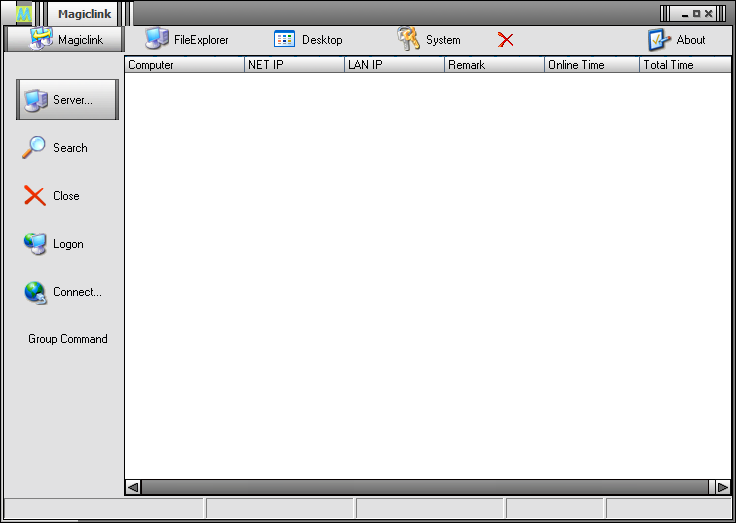Click the Connect globe icon
Screen dimensions: 736x523
(35, 292)
